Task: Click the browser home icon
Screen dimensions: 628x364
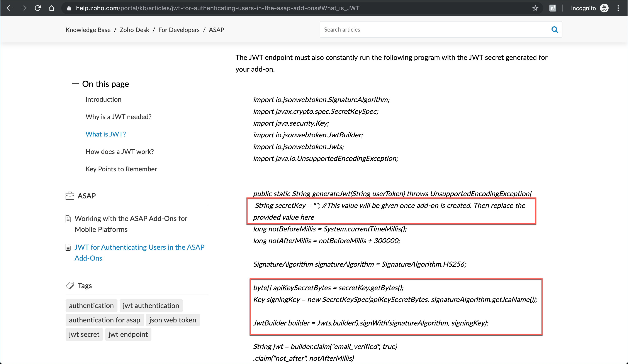Action: pos(52,8)
